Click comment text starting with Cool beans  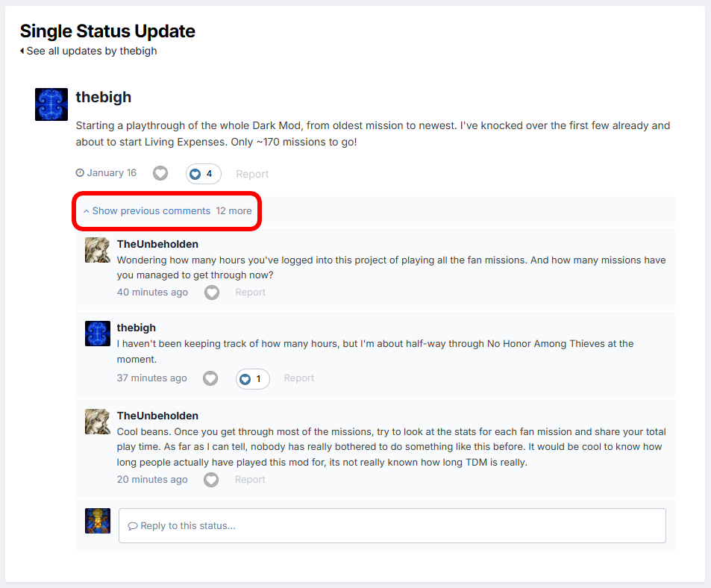coord(392,447)
